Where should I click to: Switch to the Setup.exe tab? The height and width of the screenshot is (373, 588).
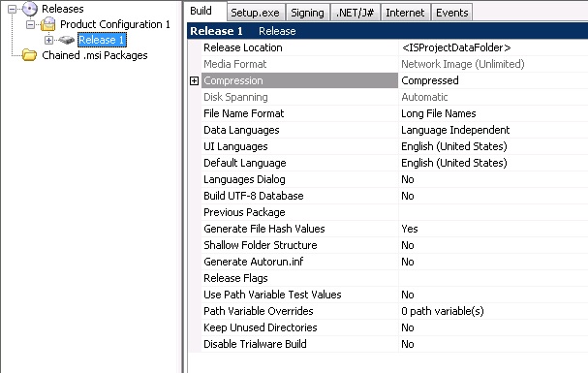[256, 13]
